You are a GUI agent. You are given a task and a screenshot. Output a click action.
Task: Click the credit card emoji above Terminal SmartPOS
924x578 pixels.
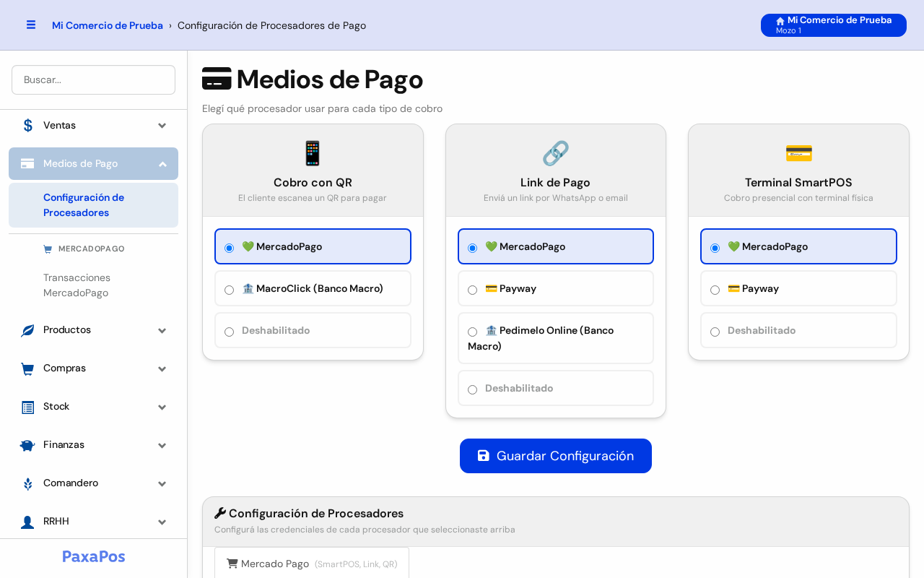[798, 153]
